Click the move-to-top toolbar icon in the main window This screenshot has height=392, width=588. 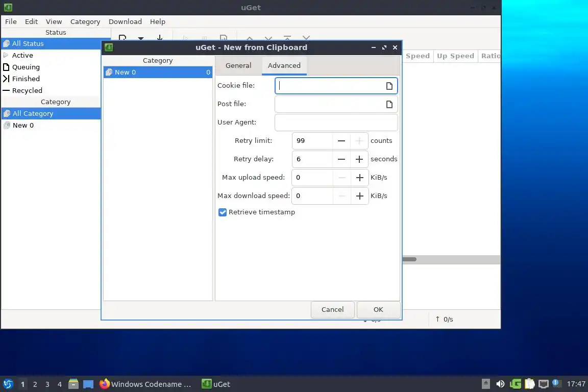tap(287, 38)
